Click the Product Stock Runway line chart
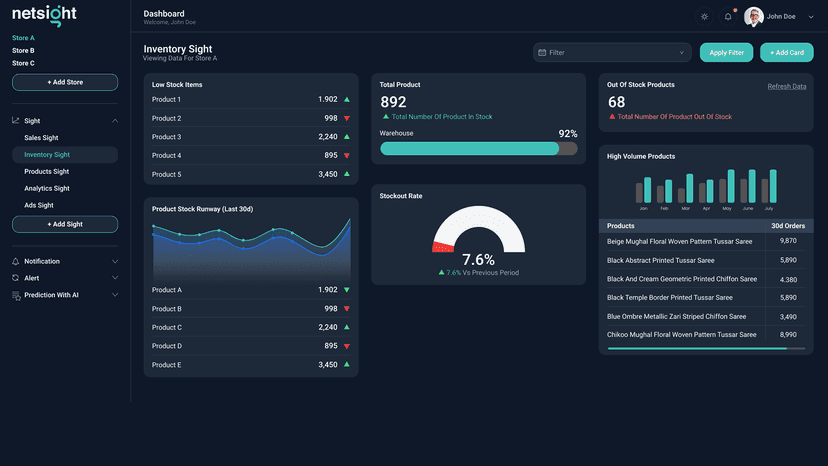 (251, 248)
